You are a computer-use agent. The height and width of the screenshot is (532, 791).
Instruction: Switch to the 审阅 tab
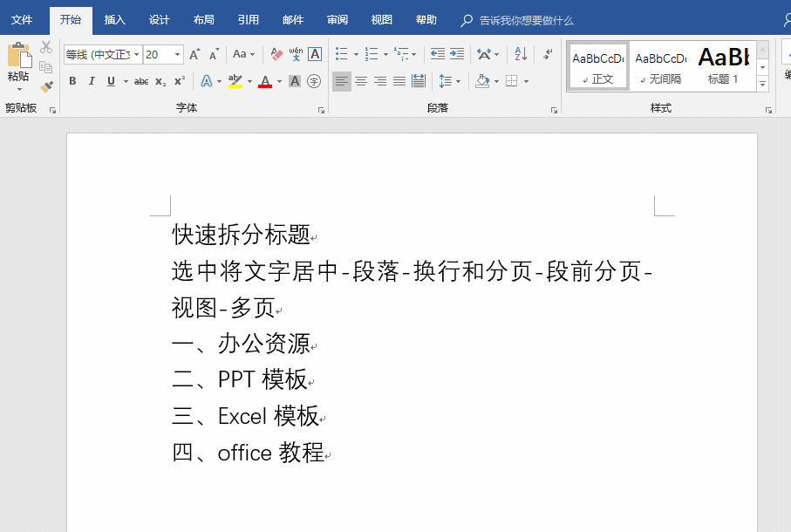pyautogui.click(x=337, y=20)
